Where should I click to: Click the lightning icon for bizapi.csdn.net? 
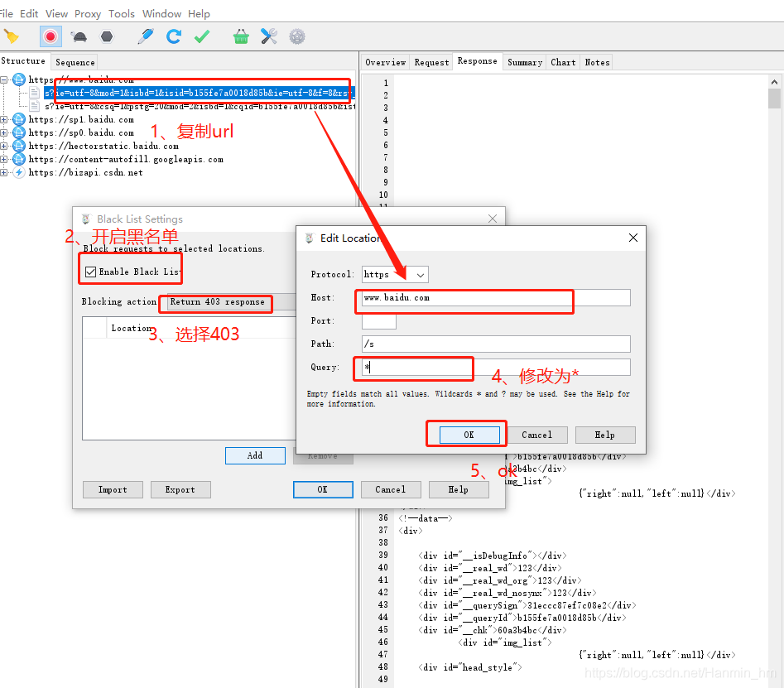click(x=19, y=172)
